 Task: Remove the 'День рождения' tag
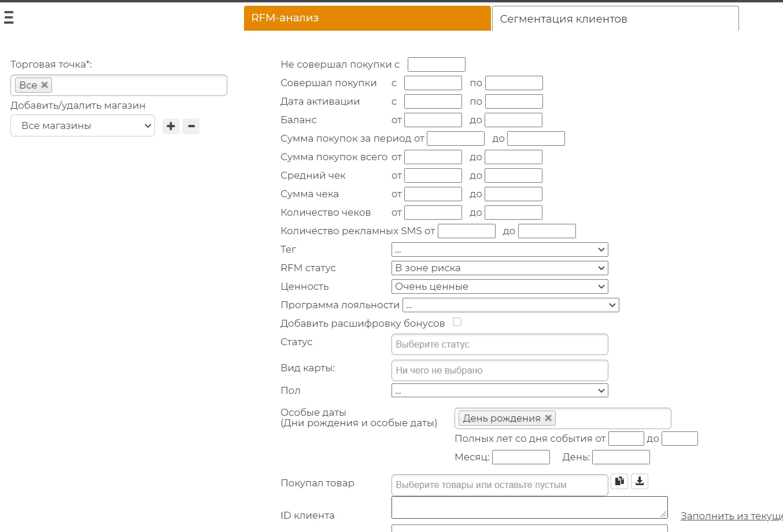(548, 418)
